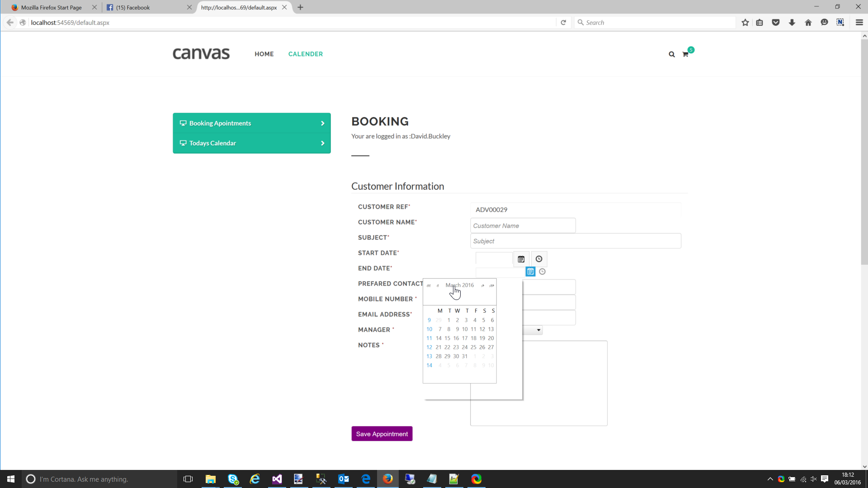The height and width of the screenshot is (488, 868).
Task: Go to next month in calendar popup
Action: (x=482, y=286)
